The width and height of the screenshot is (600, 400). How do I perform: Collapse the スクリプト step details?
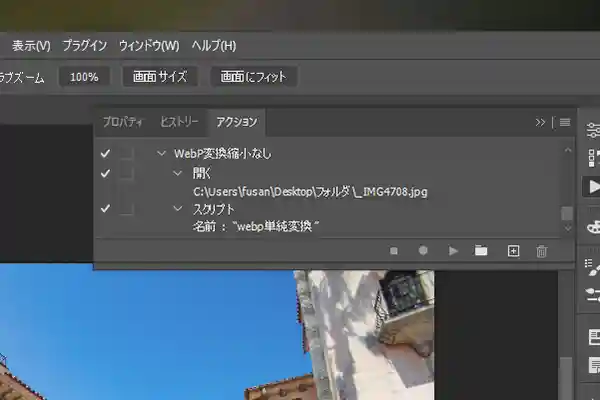(177, 209)
